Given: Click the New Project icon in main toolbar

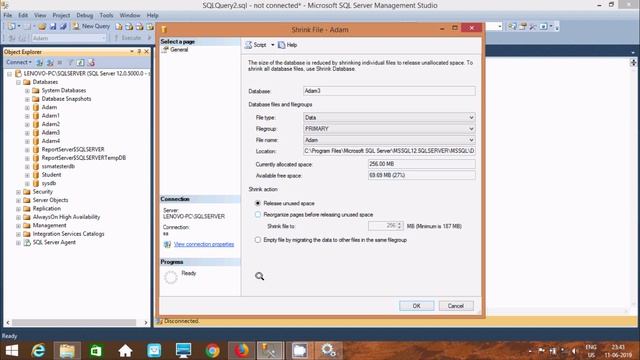Looking at the screenshot, I should pyautogui.click(x=12, y=26).
